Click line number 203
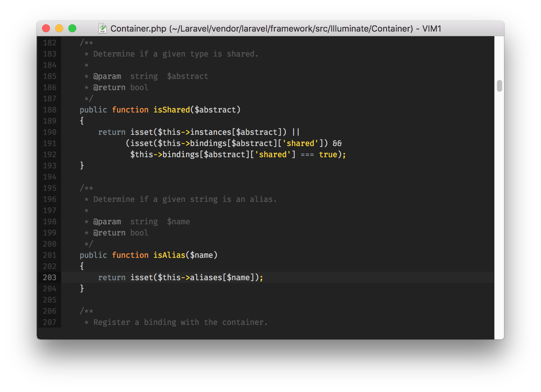This screenshot has height=392, width=541. tap(50, 278)
